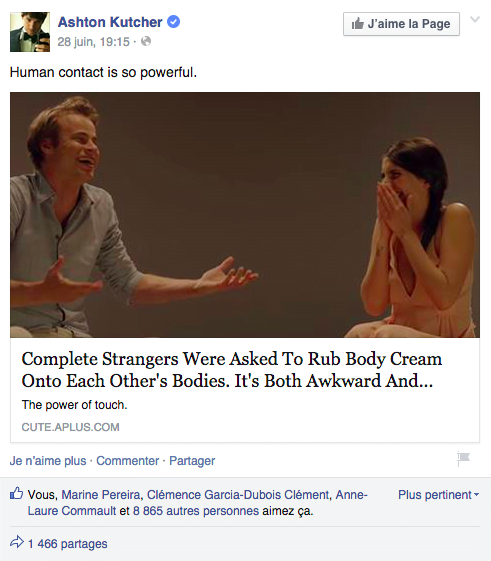
Task: Open the Ashton Kutcher page name link
Action: 110,22
